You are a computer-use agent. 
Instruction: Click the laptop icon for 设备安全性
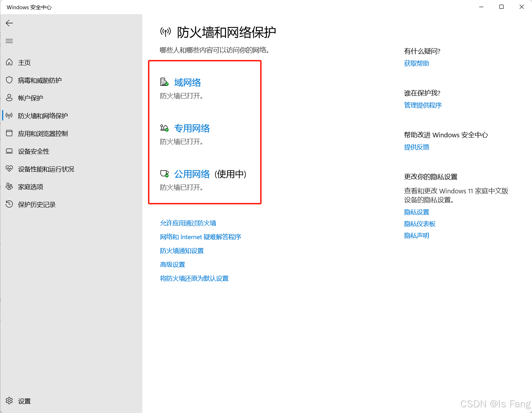tap(9, 151)
